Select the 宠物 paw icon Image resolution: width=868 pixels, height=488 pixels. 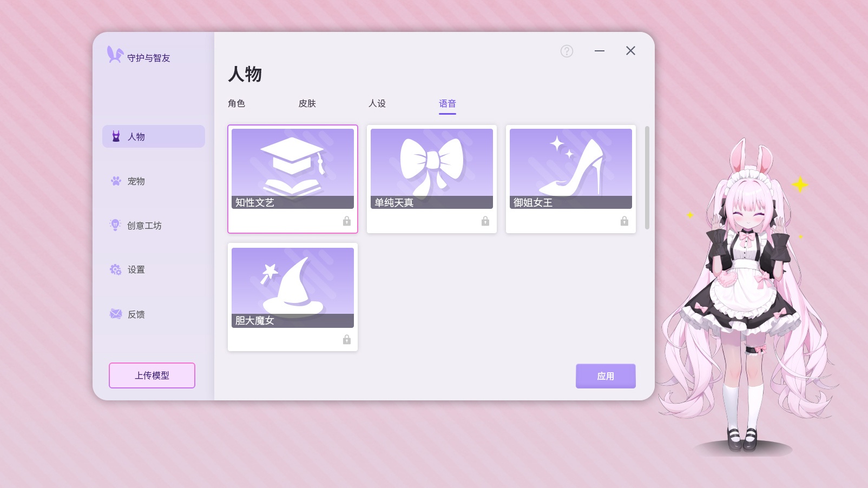click(116, 181)
